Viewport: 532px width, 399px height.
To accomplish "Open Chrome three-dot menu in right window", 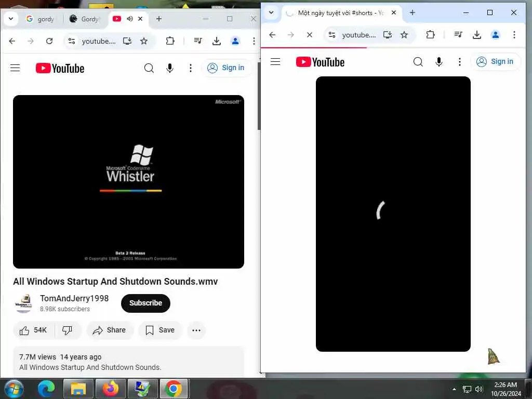I will 514,35.
